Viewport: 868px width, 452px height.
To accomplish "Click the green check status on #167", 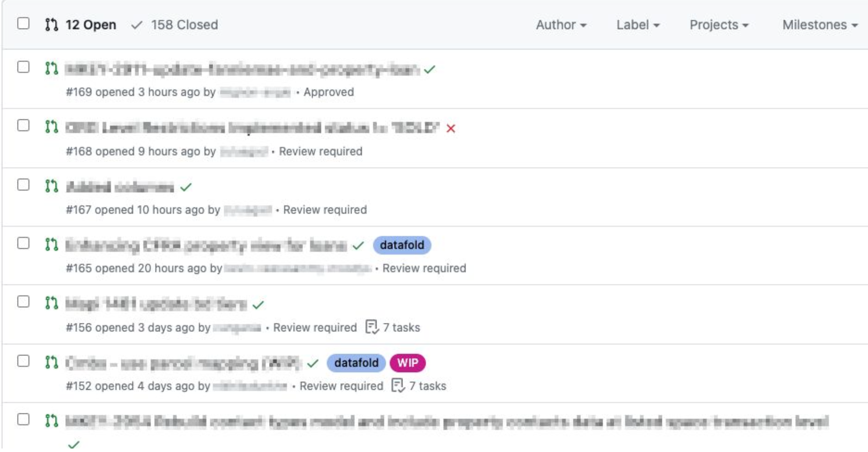I will coord(186,187).
